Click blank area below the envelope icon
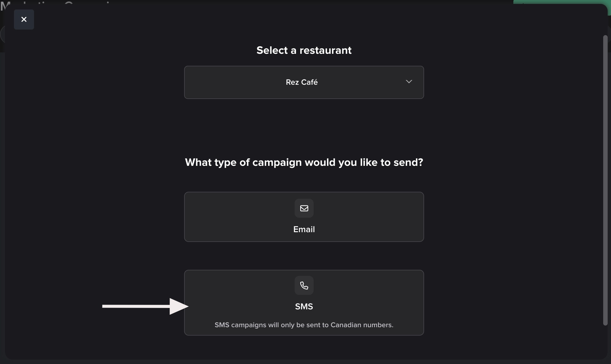The image size is (611, 364). (x=304, y=221)
